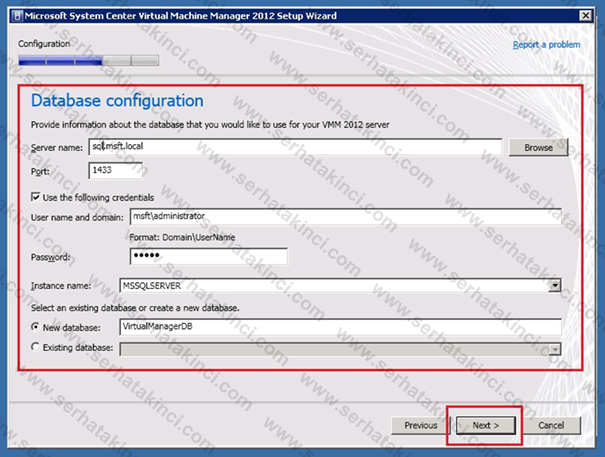The width and height of the screenshot is (605, 457).
Task: Click the Format: Domain\UserName hint text
Action: click(182, 237)
